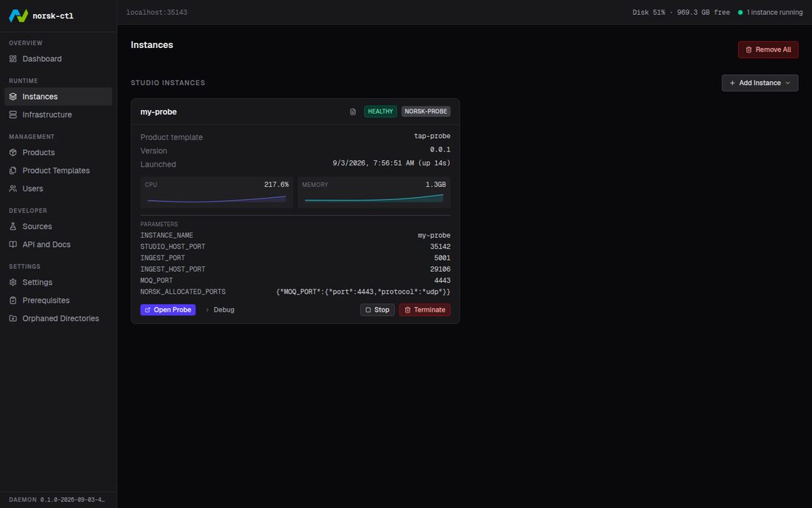This screenshot has height=508, width=812.
Task: Click the document icon beside my-probe's HEALTHY badge
Action: click(353, 111)
